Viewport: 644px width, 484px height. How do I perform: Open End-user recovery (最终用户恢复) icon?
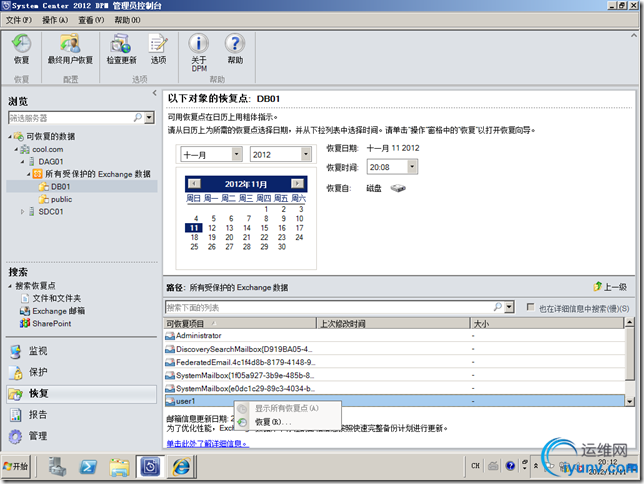coord(70,44)
